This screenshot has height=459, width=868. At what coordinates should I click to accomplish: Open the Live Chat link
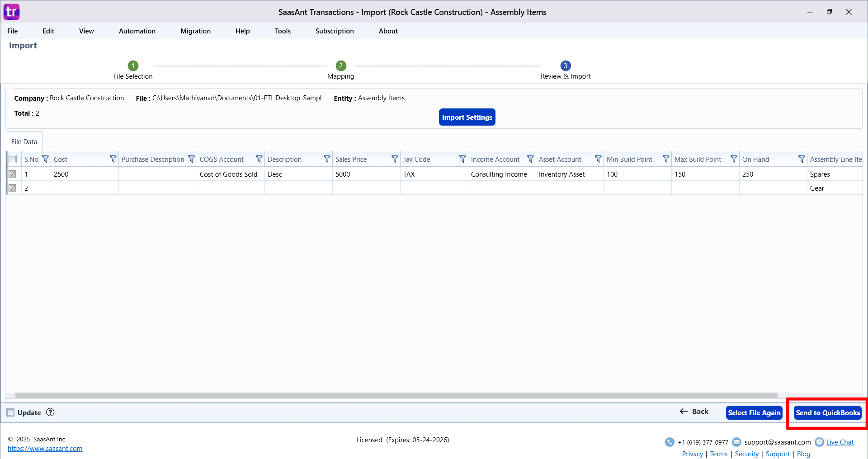(840, 442)
